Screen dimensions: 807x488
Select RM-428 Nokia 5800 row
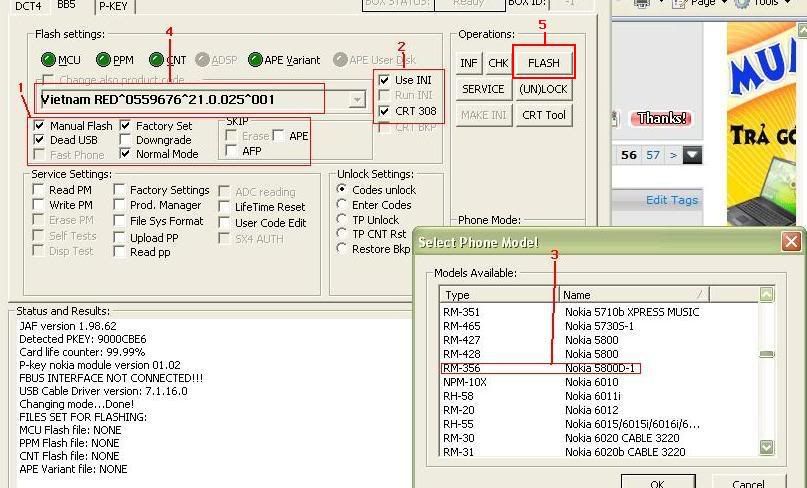599,354
